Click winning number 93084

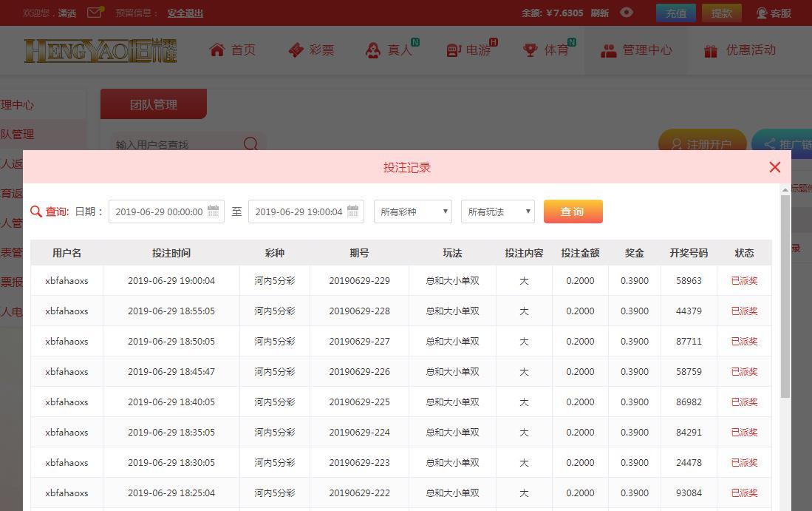pyautogui.click(x=689, y=493)
